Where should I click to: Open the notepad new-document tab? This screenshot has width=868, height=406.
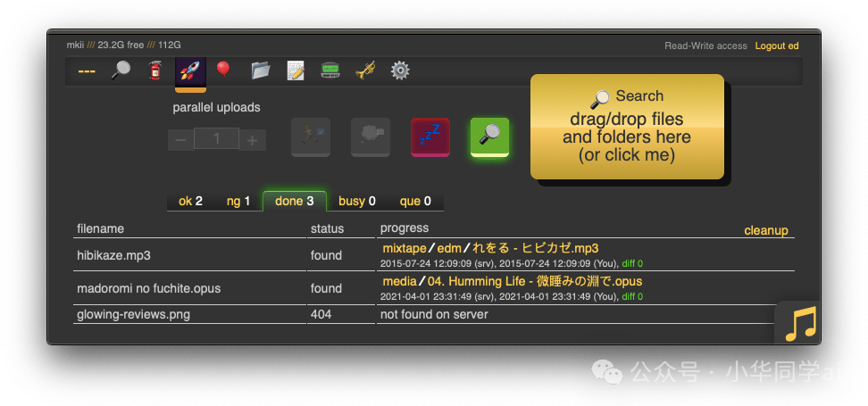coord(296,70)
